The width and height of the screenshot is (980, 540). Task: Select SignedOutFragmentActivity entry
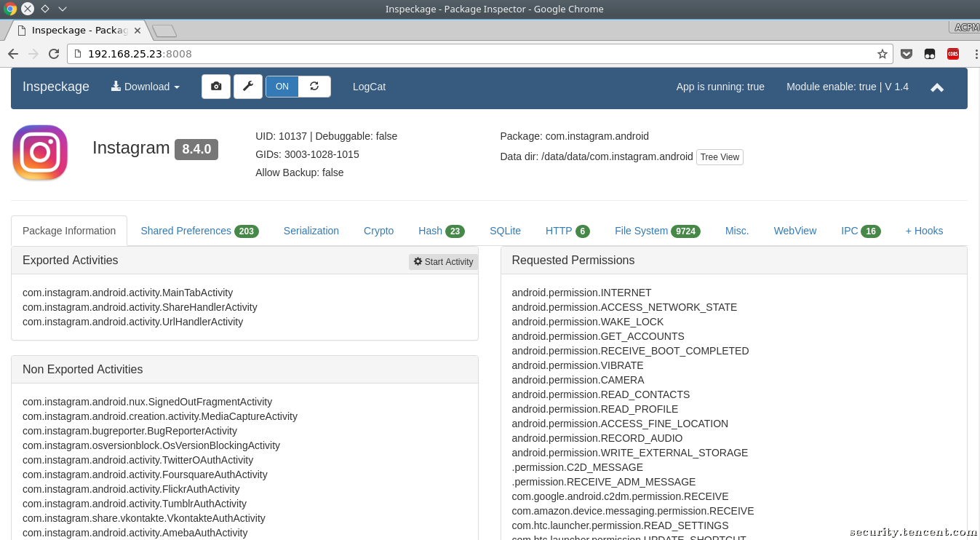147,402
